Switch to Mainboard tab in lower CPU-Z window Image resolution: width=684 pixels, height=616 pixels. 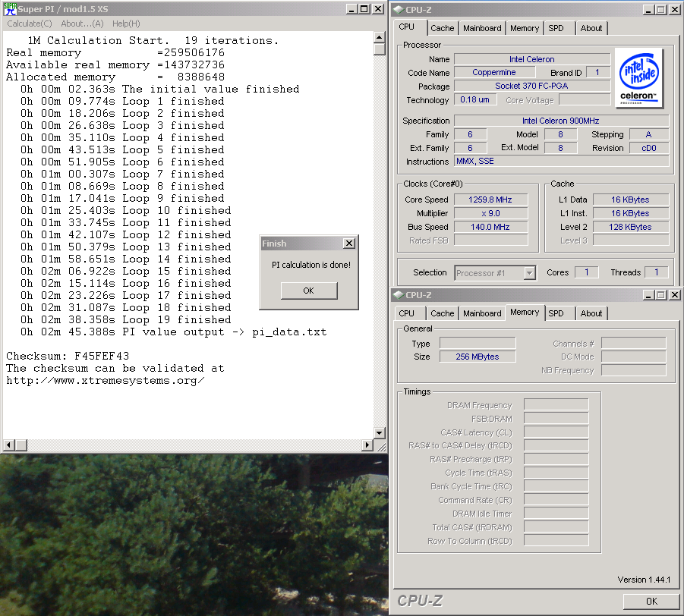click(482, 313)
